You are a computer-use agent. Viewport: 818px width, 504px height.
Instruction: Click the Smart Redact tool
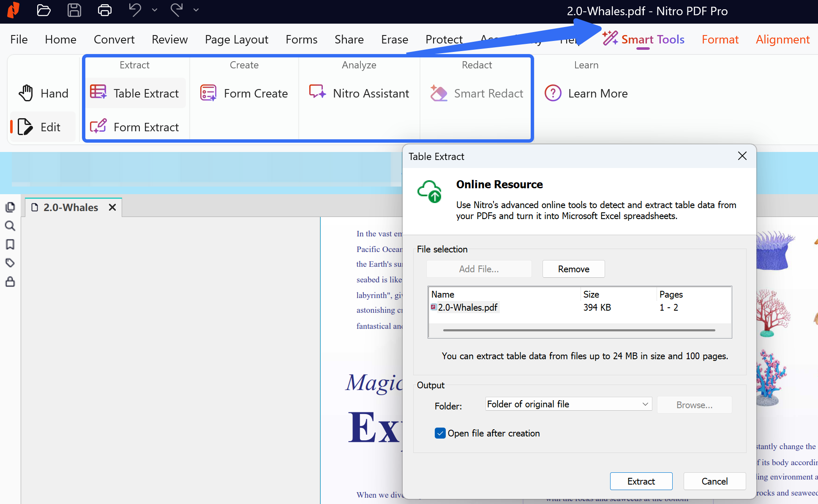pos(477,93)
